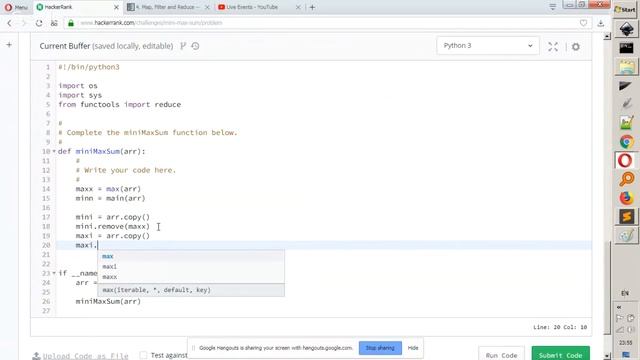Screen dimensions: 640x360
Task: Bookmark page with the heart icon
Action: [x=583, y=23]
